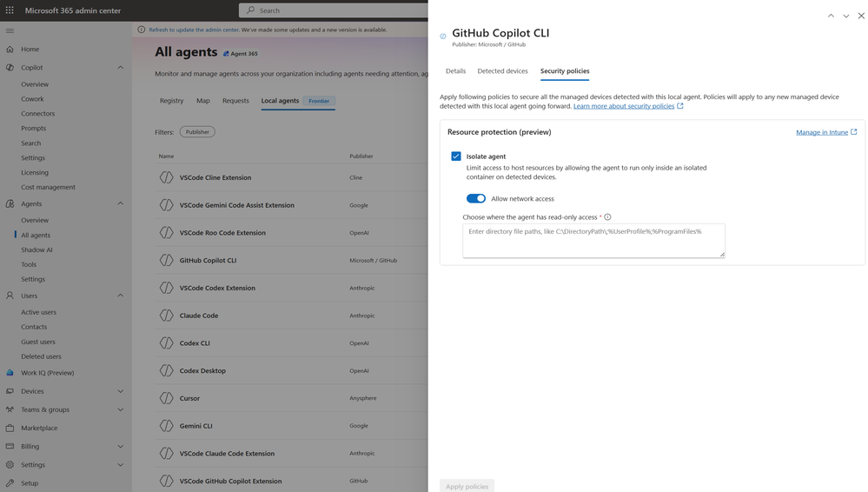Click the Copilot icon in sidebar
Viewport: 868px width, 492px height.
tap(10, 68)
